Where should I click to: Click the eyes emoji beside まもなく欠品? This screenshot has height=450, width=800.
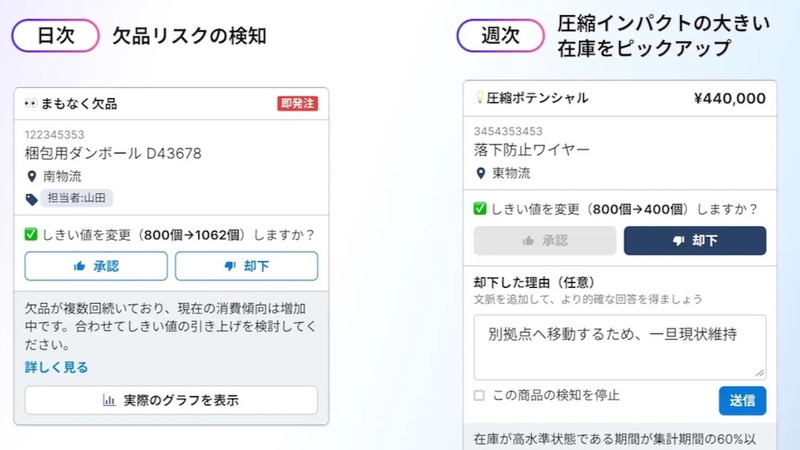31,104
